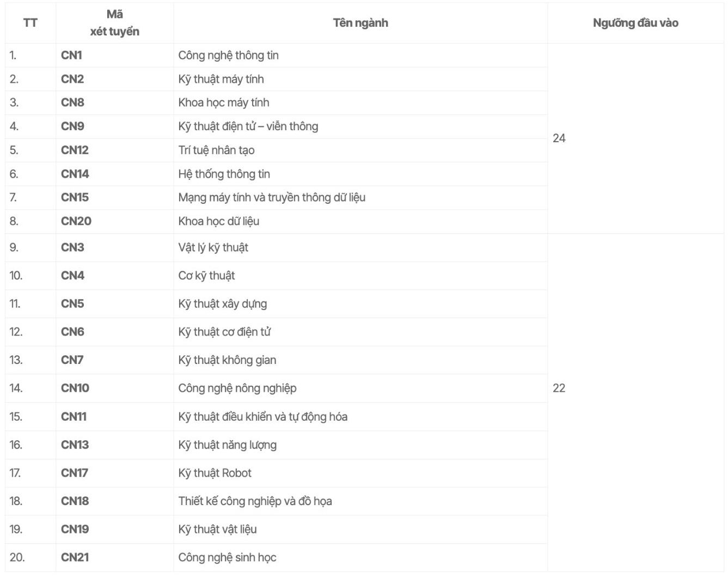The width and height of the screenshot is (728, 577).
Task: Click the threshold value 24
Action: click(559, 138)
